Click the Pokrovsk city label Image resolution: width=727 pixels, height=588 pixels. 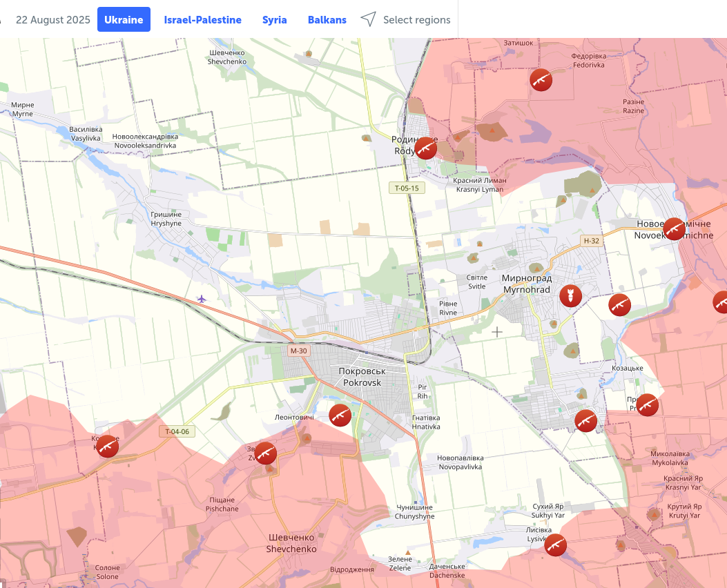362,377
